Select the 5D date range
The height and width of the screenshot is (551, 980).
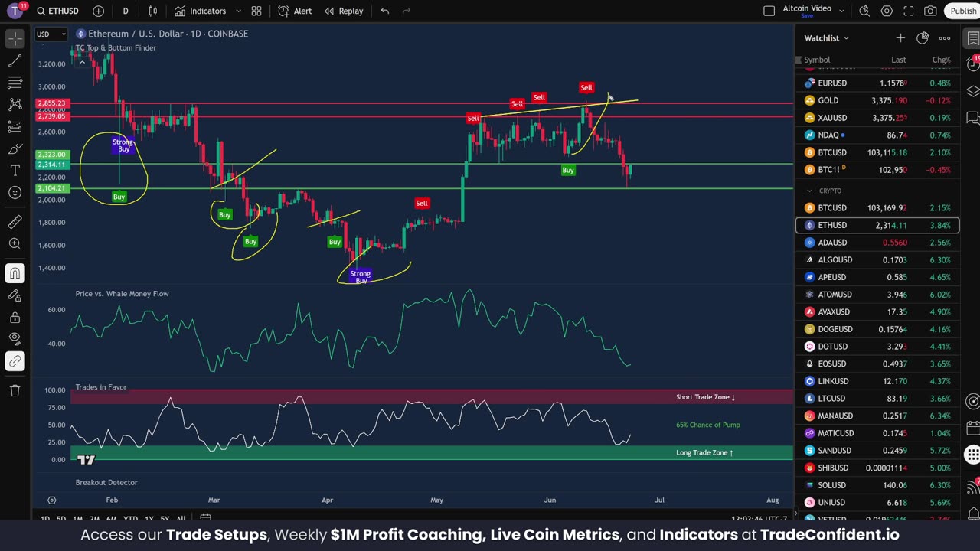pyautogui.click(x=61, y=519)
